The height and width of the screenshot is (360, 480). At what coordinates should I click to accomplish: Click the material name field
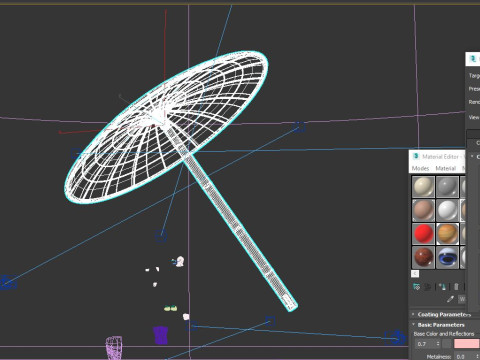[462, 299]
